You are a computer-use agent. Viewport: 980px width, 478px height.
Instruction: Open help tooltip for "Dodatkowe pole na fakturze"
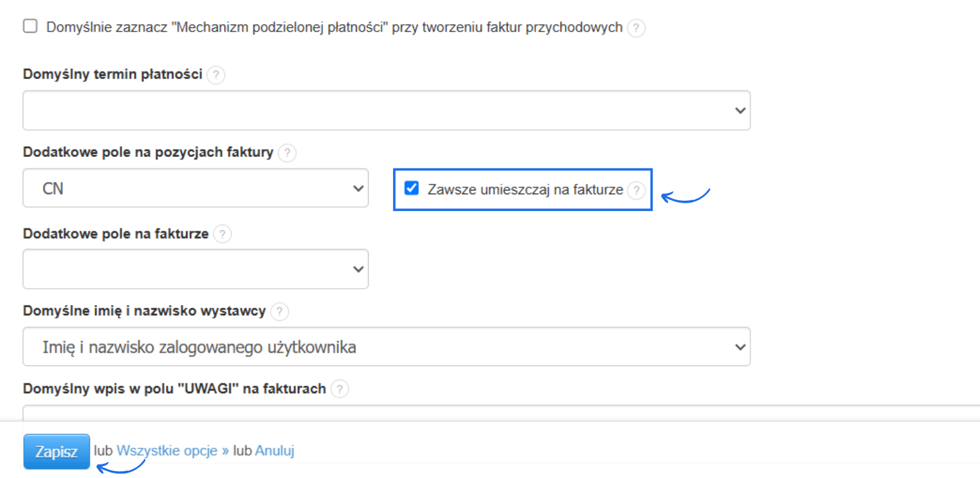(222, 234)
